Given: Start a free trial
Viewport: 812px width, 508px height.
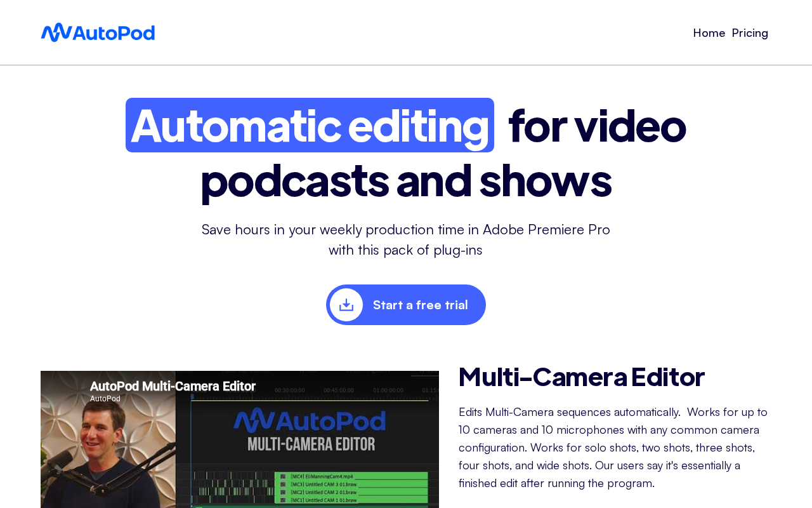Looking at the screenshot, I should [406, 305].
